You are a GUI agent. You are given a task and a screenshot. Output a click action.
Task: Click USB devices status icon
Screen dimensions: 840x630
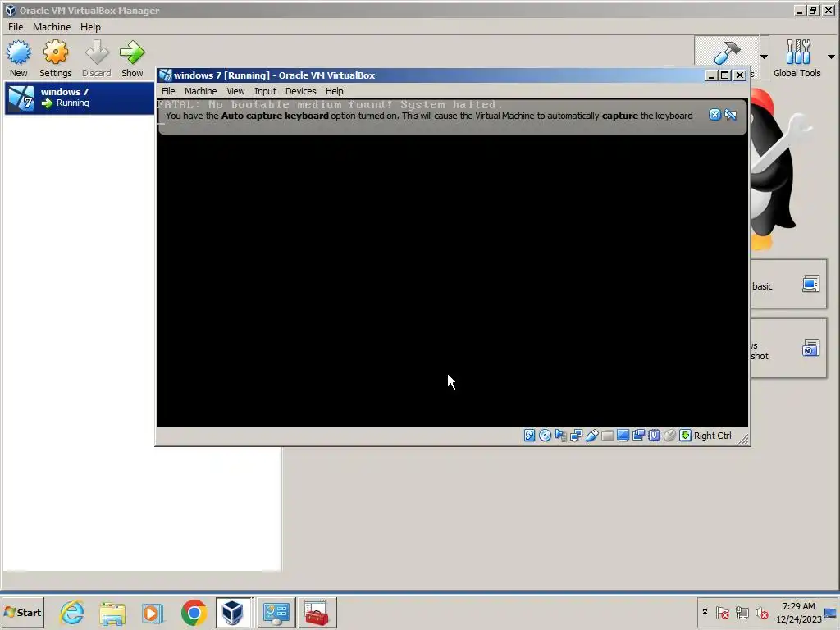[x=591, y=436]
